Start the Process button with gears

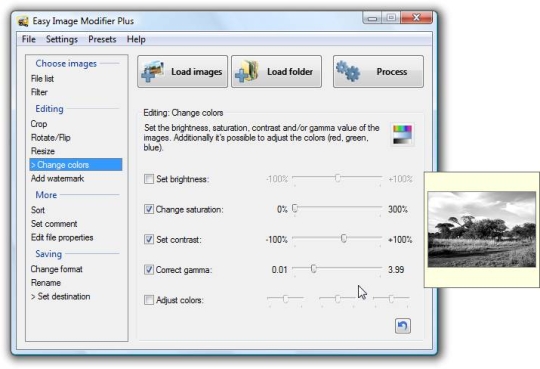[378, 72]
